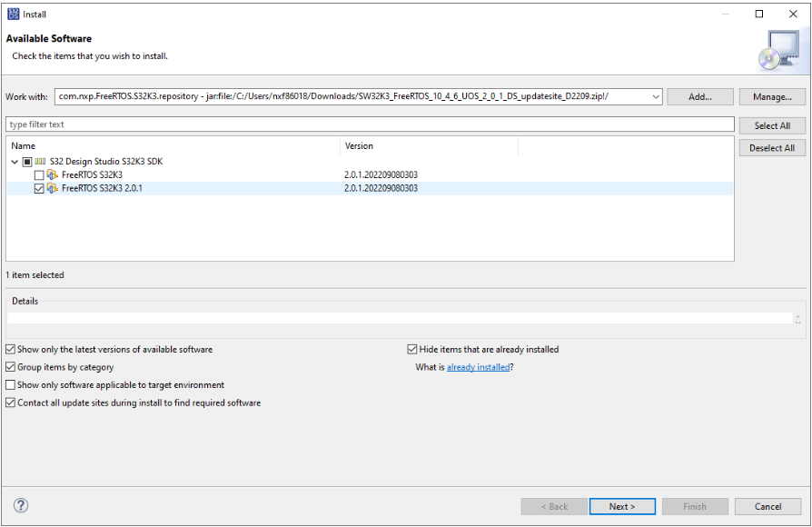Click the S32 Design Studio category icon

(40, 162)
